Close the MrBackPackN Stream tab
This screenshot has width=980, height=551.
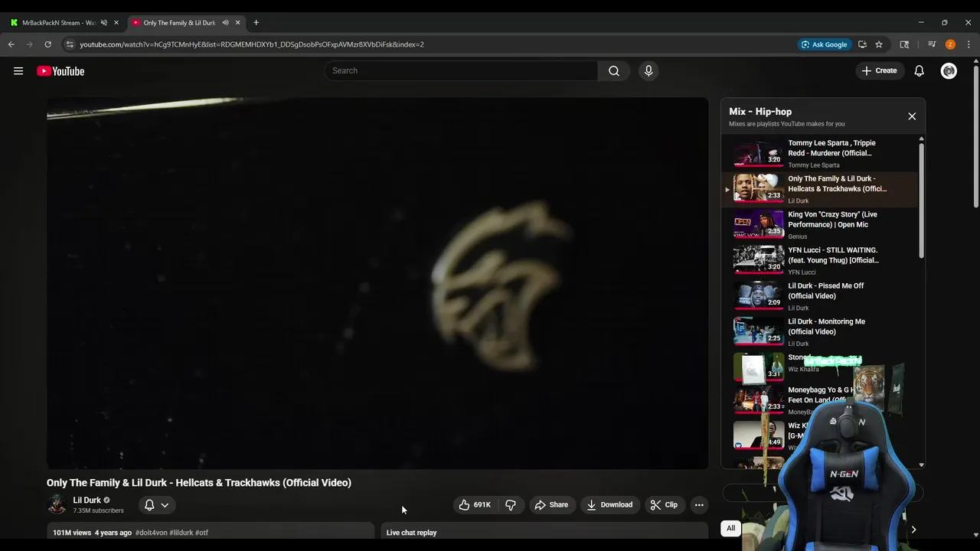[x=116, y=23]
